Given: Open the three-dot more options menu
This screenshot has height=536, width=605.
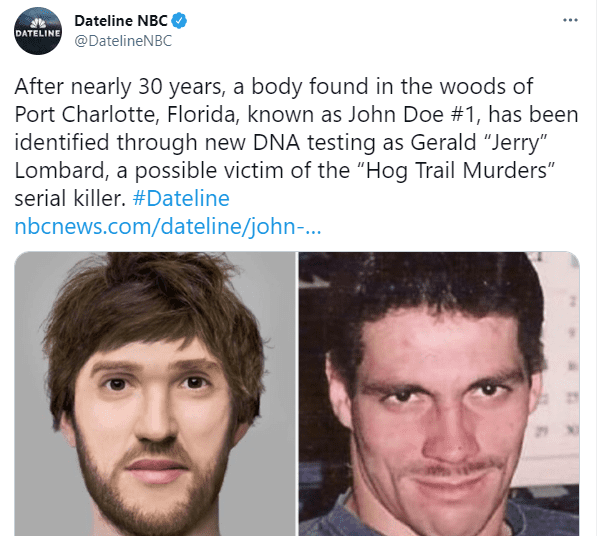Looking at the screenshot, I should (570, 20).
